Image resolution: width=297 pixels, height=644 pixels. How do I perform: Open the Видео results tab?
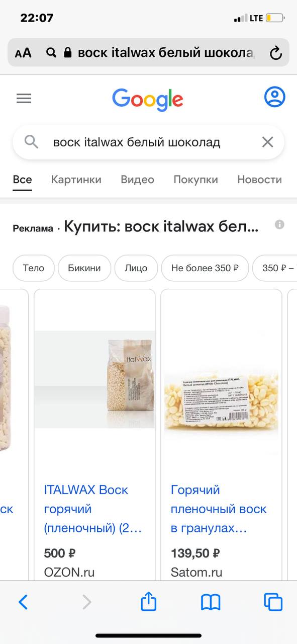coord(137,180)
